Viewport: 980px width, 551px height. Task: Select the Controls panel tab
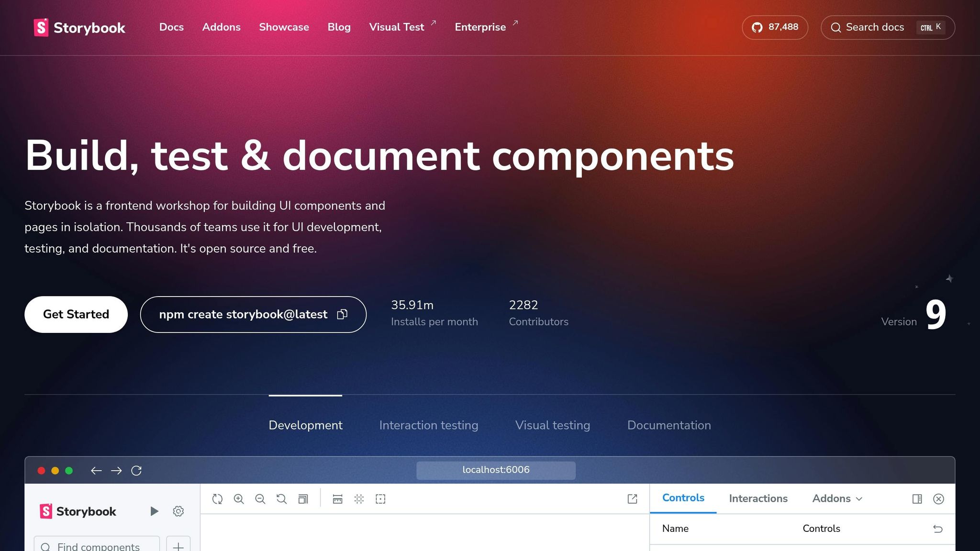683,498
